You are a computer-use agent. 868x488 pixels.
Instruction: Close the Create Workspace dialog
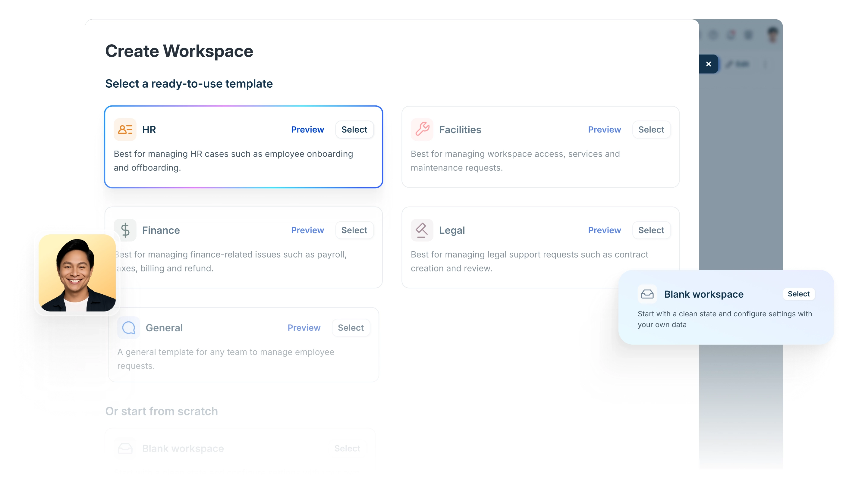click(x=708, y=64)
